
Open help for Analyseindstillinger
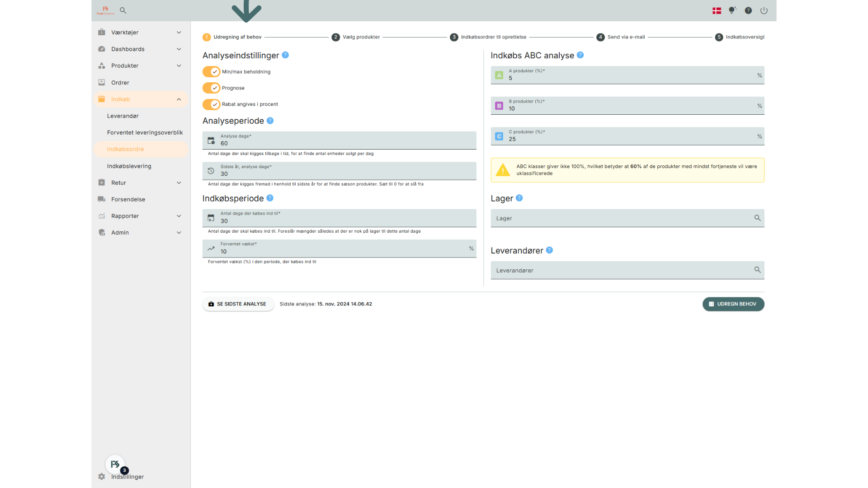(285, 55)
